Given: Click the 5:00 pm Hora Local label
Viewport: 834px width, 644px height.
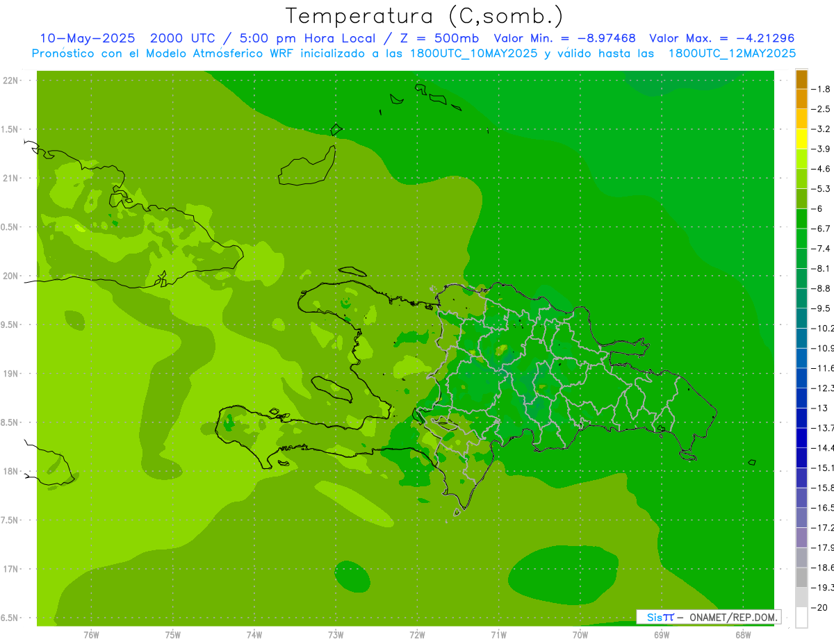Looking at the screenshot, I should tap(308, 38).
